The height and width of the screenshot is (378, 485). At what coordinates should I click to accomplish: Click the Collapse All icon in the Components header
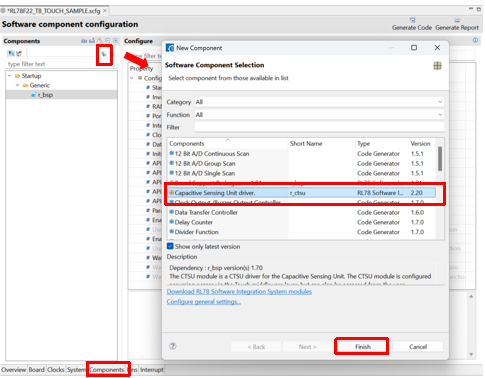[x=108, y=41]
